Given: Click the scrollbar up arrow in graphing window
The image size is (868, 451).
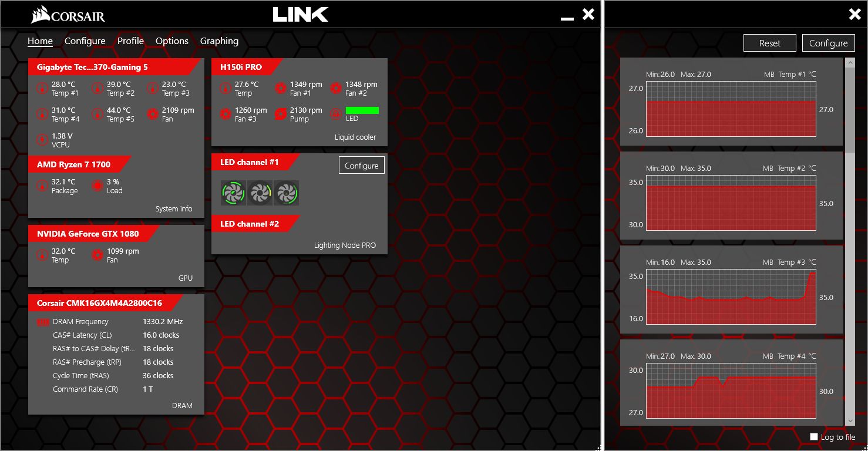Looking at the screenshot, I should [850, 62].
